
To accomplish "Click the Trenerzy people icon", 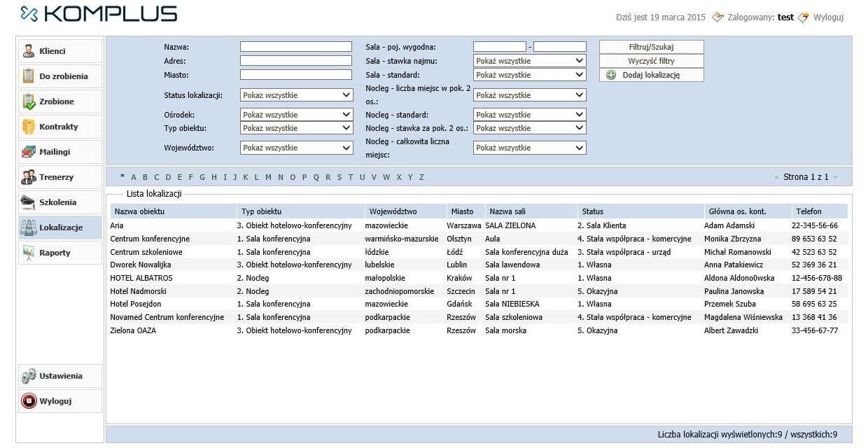I will (29, 177).
